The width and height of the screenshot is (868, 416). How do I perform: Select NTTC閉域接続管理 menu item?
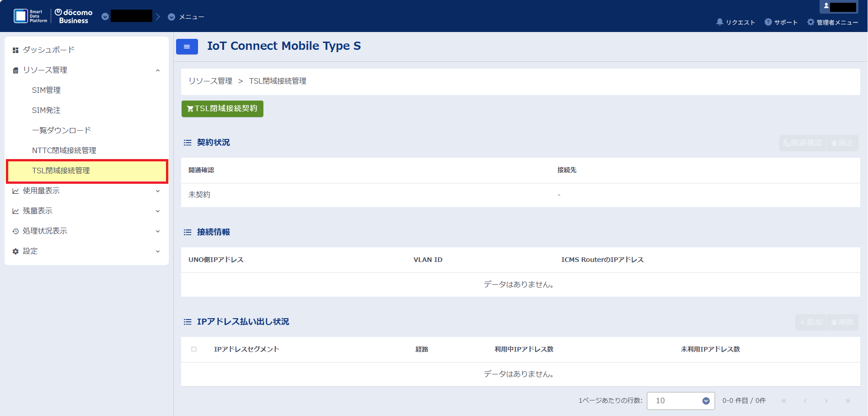[x=86, y=150]
